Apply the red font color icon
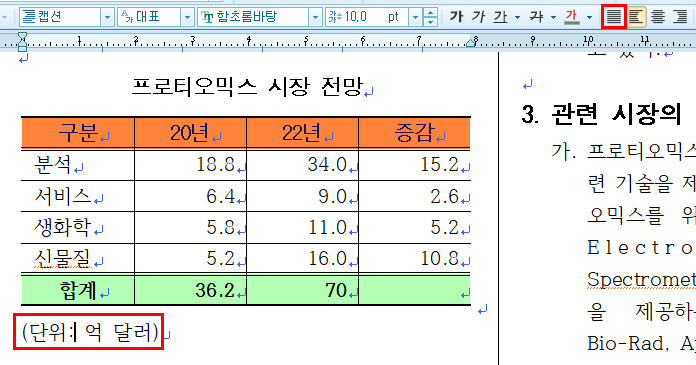Viewport: 696px width, 365px height. pyautogui.click(x=572, y=17)
